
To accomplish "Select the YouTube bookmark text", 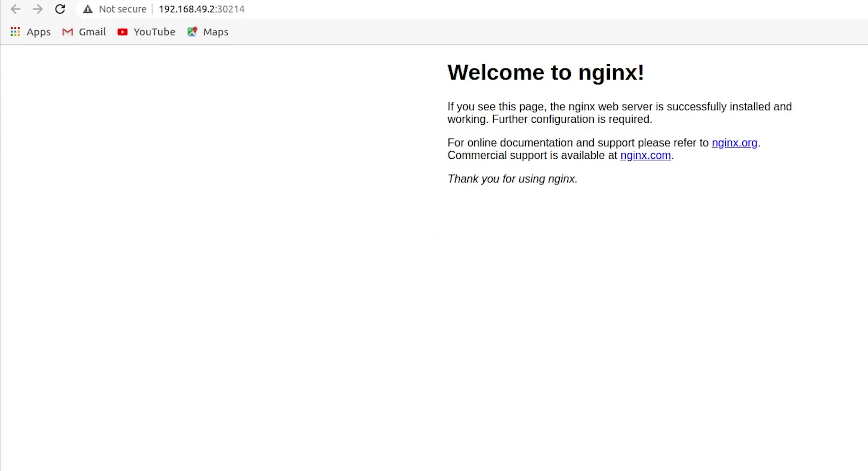I will click(154, 32).
